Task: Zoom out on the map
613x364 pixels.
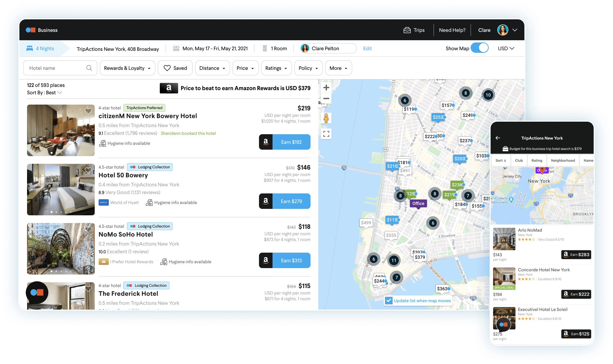Action: (326, 98)
